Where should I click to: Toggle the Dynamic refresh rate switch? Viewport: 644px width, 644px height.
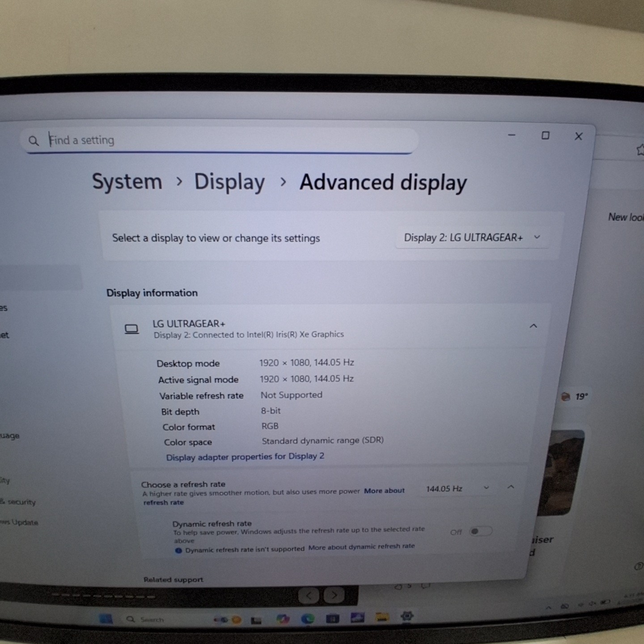pyautogui.click(x=481, y=531)
